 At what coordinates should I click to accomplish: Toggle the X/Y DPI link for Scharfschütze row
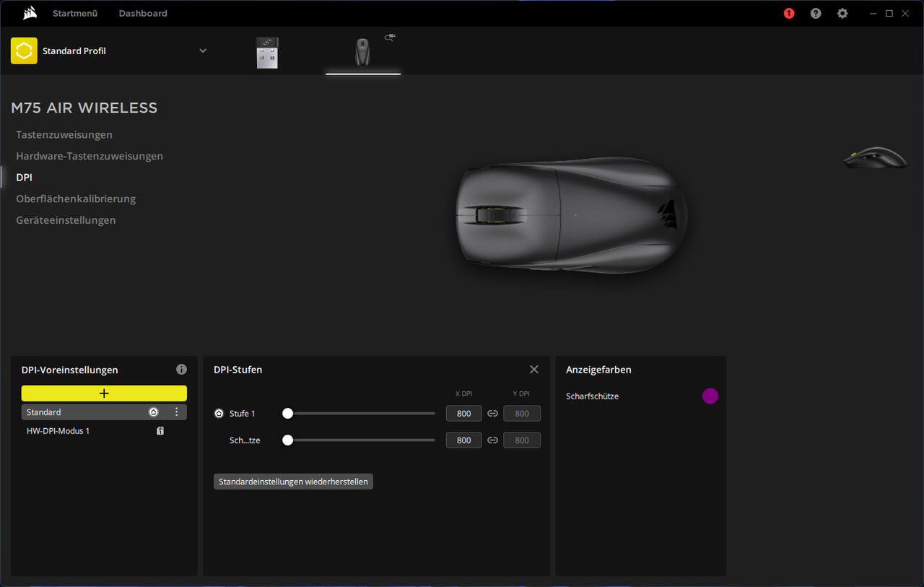coord(492,440)
